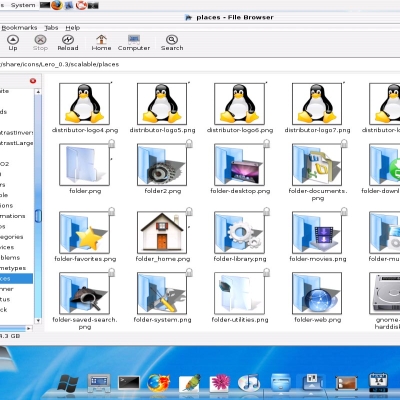Open the System menu in top panel
Screen dimensions: 400x400
[23, 5]
